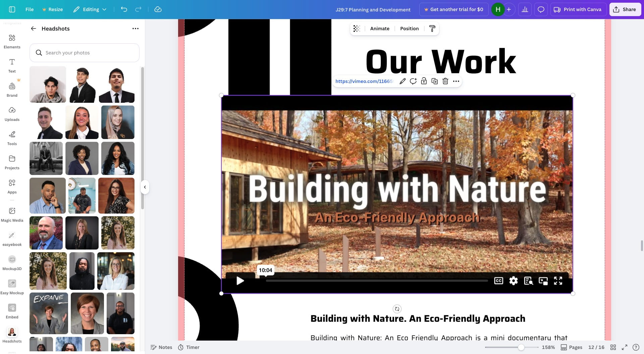Open the help question mark
Screen dimensions: 644x354
point(636,347)
